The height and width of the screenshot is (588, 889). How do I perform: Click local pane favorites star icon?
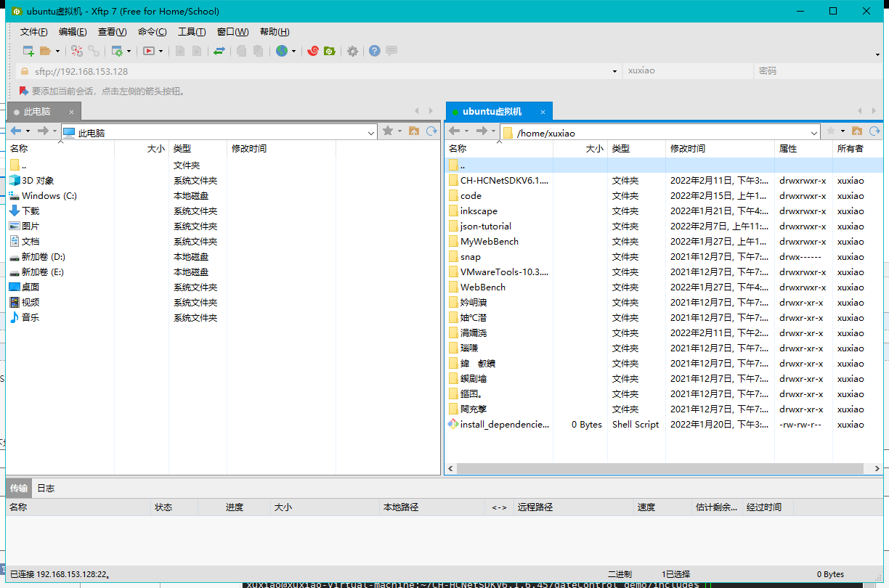point(388,131)
